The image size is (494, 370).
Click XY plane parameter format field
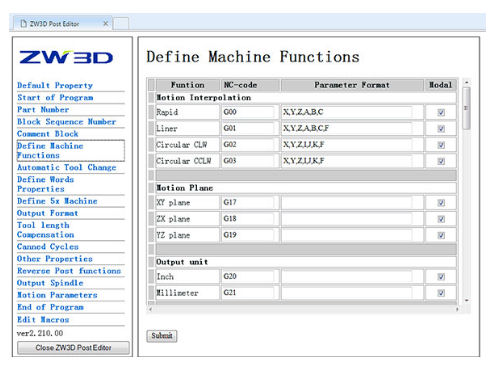tap(347, 202)
